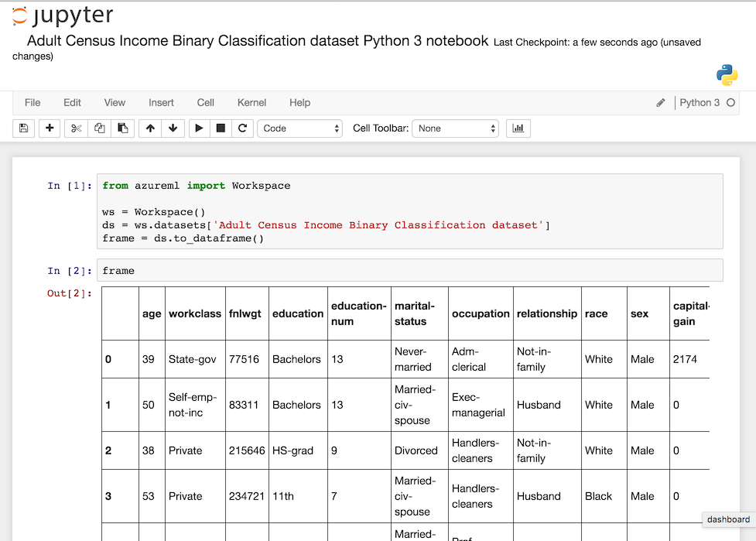
Task: Move the selected cell down arrow
Action: (173, 128)
